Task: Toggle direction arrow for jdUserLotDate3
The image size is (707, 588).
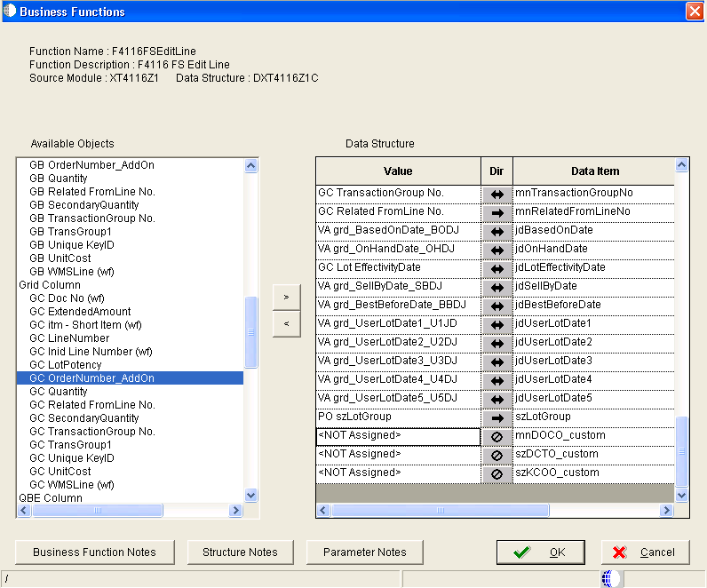Action: click(496, 362)
